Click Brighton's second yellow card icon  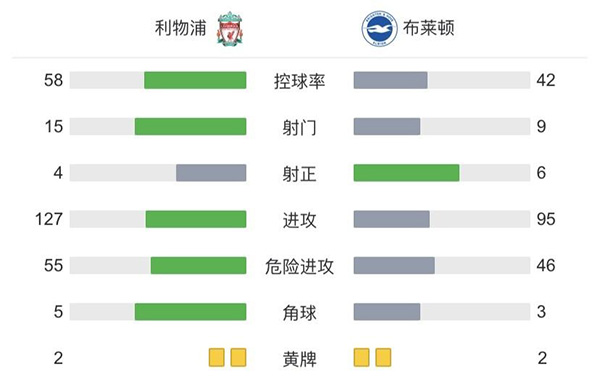click(383, 357)
